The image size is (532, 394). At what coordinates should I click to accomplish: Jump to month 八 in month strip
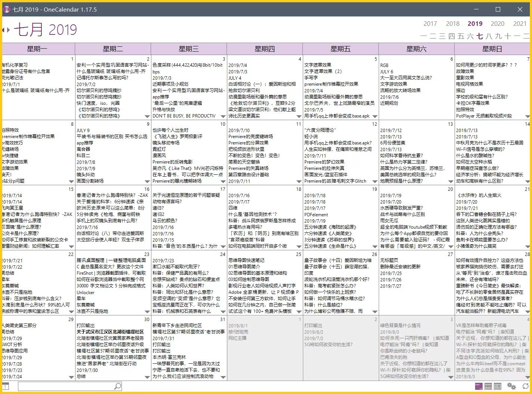[x=489, y=36]
